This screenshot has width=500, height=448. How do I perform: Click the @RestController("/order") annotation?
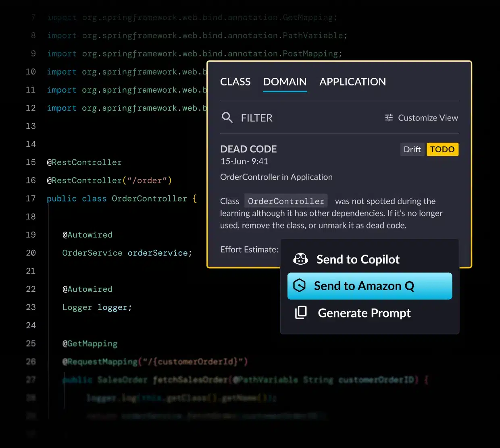(x=109, y=180)
